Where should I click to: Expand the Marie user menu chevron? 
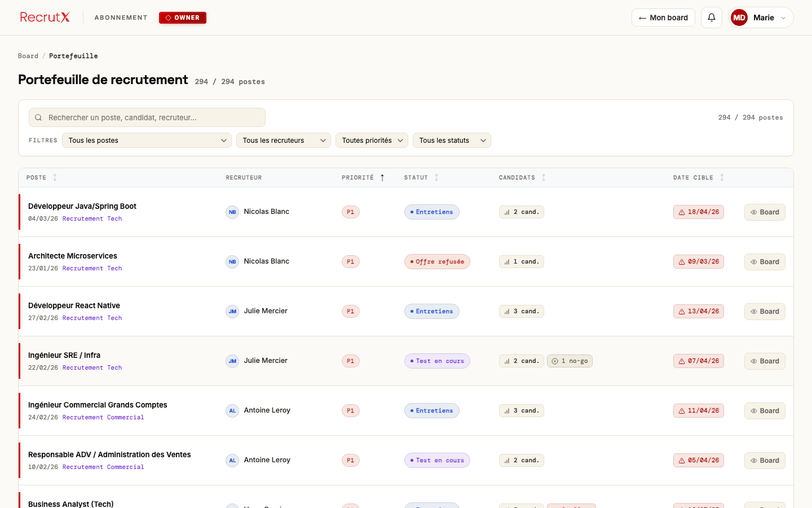point(783,18)
